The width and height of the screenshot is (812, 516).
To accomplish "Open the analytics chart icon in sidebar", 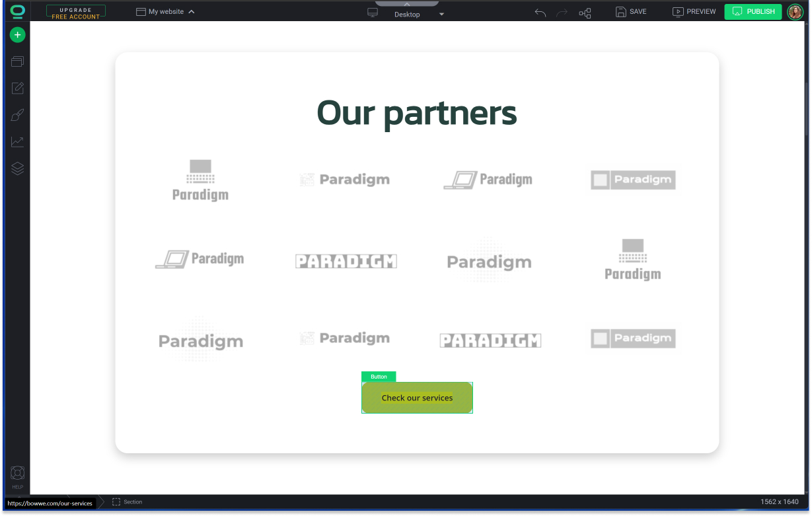I will 17,142.
